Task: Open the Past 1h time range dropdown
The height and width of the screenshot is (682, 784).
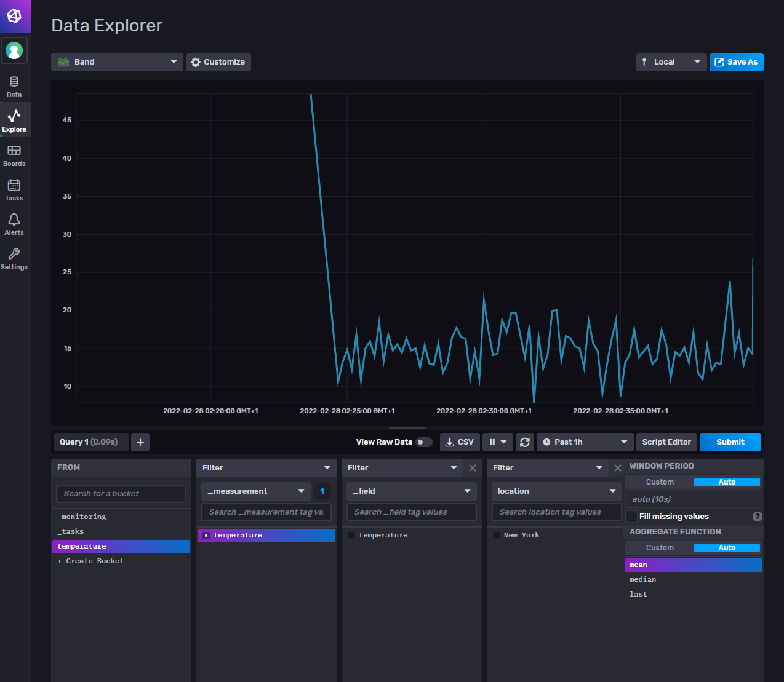Action: point(584,442)
